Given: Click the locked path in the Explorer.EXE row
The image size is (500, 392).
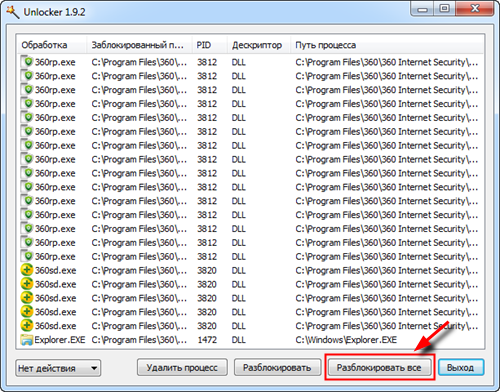Looking at the screenshot, I should [x=139, y=340].
